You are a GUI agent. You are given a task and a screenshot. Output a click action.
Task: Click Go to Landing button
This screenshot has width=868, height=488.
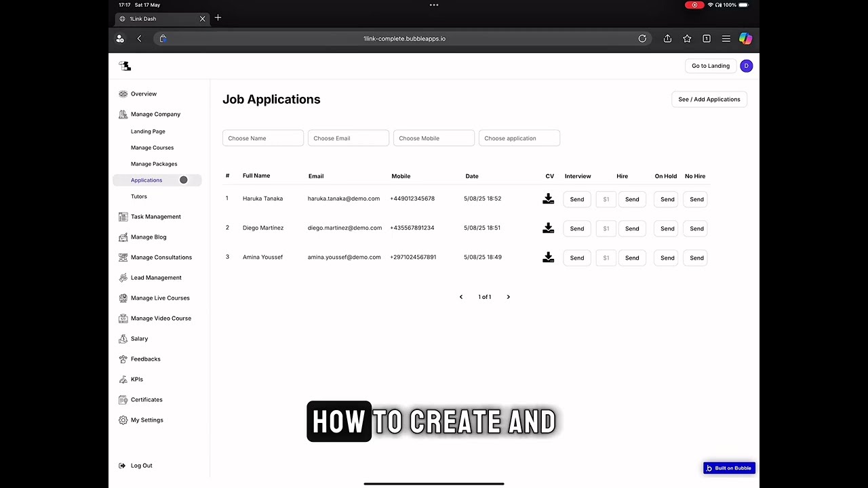click(711, 66)
